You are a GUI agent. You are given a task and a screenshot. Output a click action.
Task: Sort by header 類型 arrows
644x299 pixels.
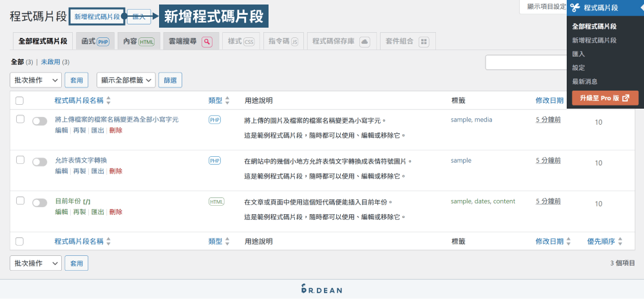[227, 101]
